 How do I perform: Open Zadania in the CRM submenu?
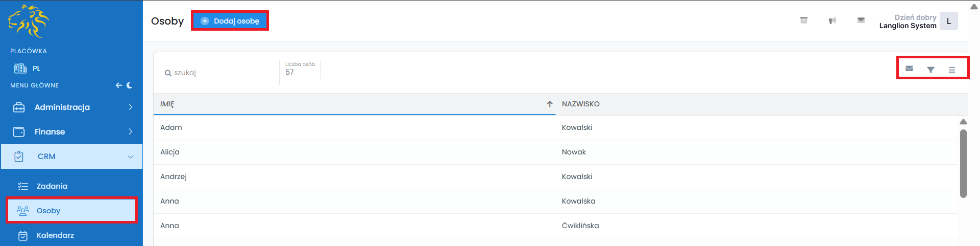point(52,186)
